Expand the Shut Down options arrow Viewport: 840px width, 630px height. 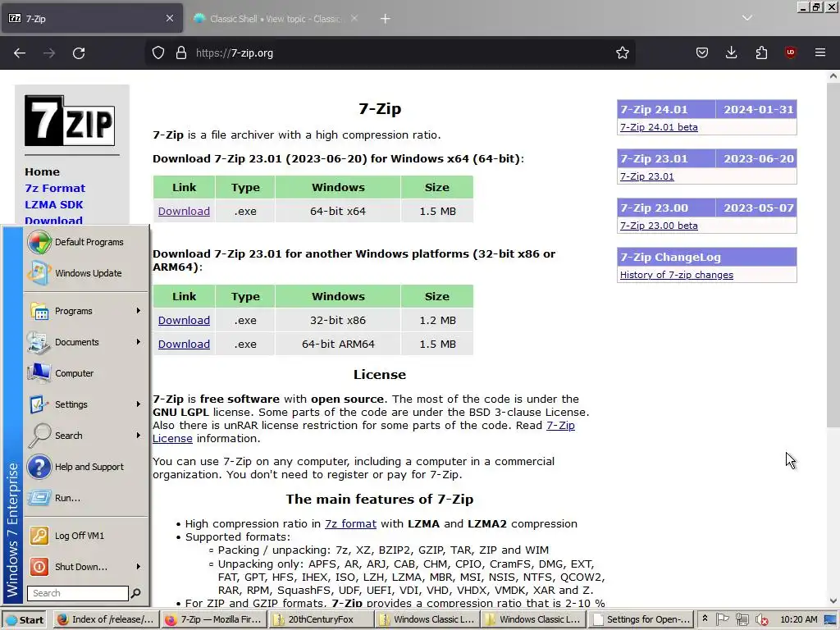click(x=138, y=566)
